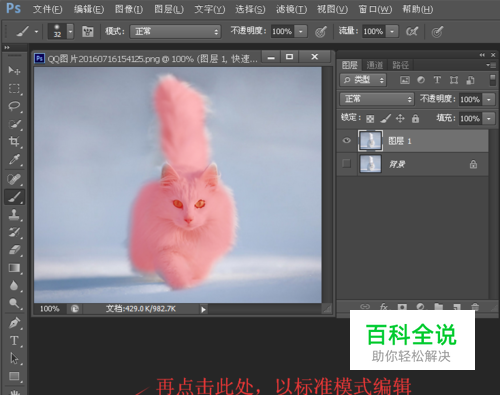Select the Pen tool
Image resolution: width=500 pixels, height=395 pixels.
pyautogui.click(x=14, y=323)
